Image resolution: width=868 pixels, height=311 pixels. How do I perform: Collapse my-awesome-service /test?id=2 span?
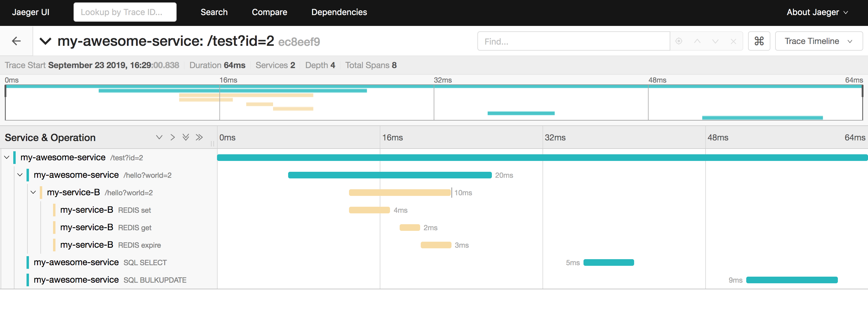point(7,157)
